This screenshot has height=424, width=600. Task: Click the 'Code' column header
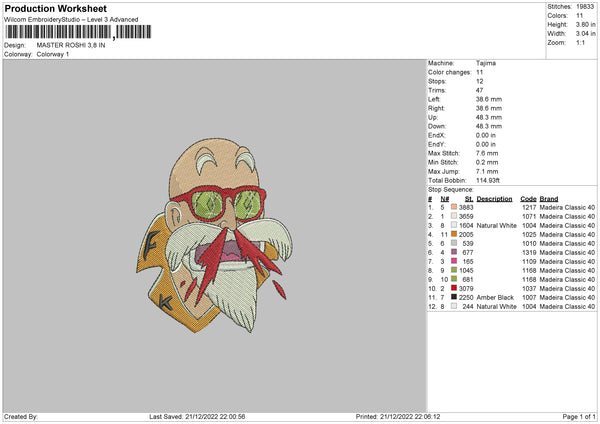pyautogui.click(x=528, y=199)
